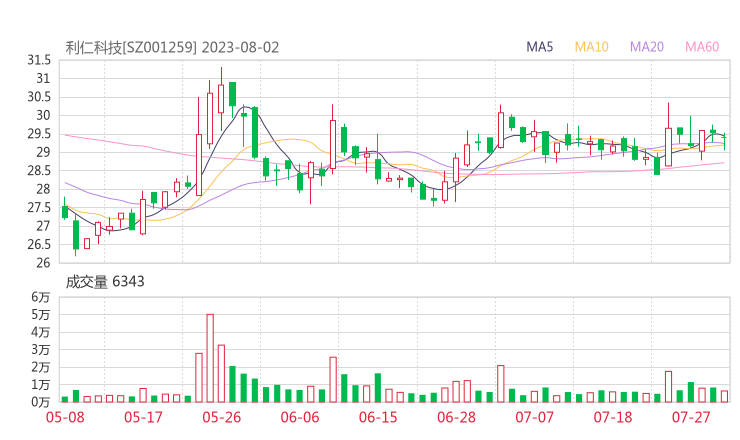Click the 05-17 date axis label

click(x=143, y=417)
